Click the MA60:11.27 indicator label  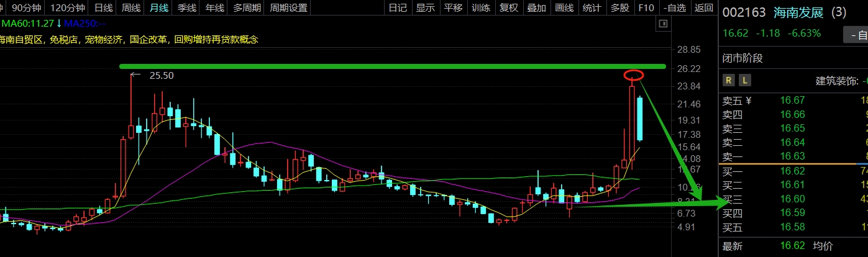[27, 24]
